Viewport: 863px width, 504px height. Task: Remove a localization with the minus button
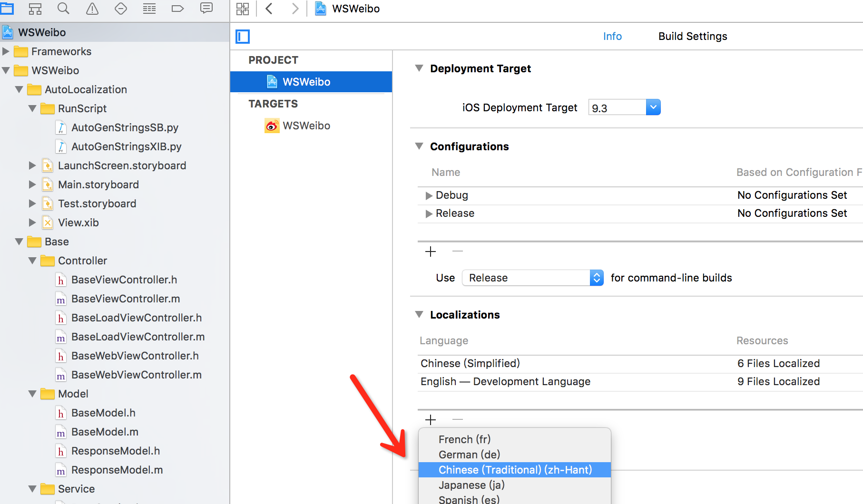coord(458,419)
